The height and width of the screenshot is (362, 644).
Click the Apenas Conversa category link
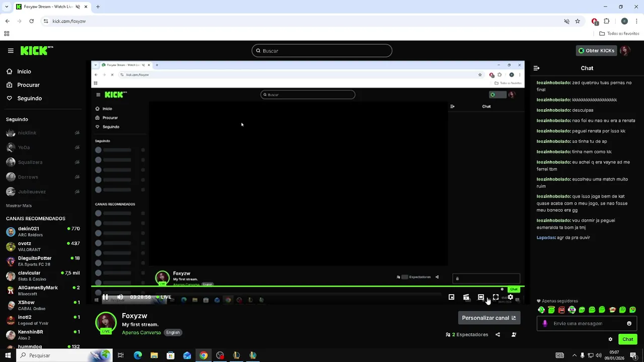pyautogui.click(x=141, y=332)
